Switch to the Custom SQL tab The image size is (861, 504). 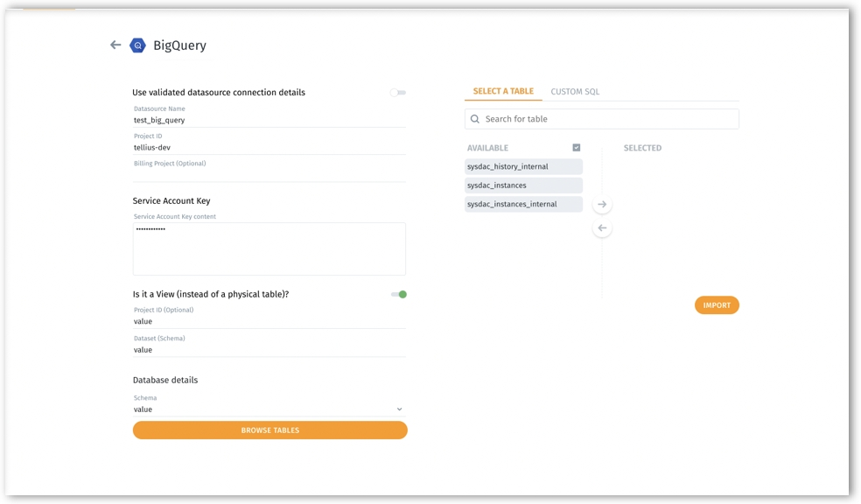click(575, 92)
